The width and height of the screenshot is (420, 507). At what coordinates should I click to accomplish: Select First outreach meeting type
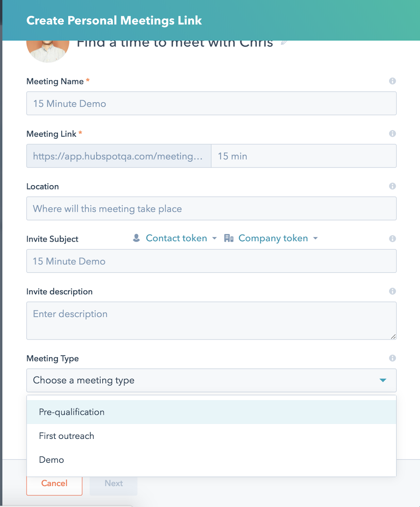(211, 436)
